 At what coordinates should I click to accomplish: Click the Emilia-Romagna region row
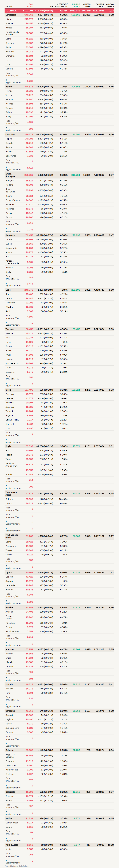10,175
